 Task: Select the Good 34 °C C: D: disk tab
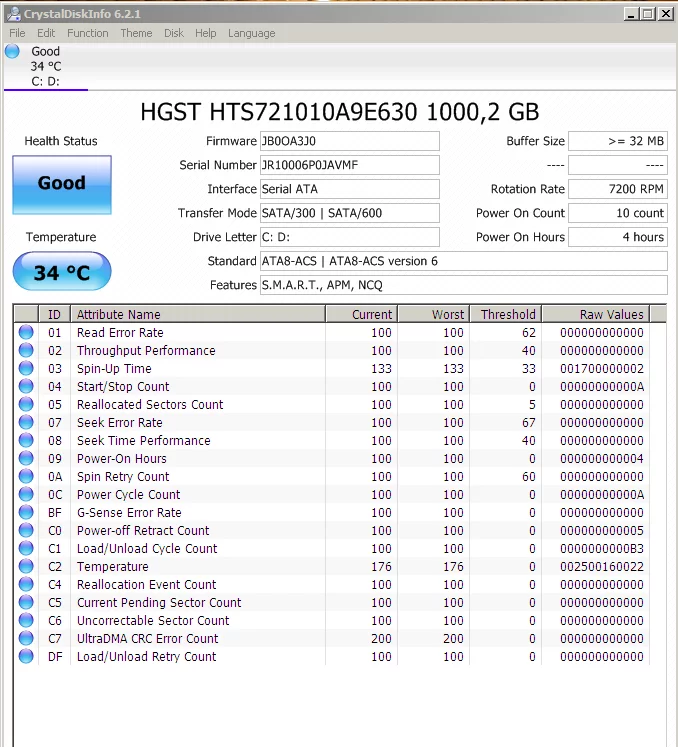click(46, 66)
